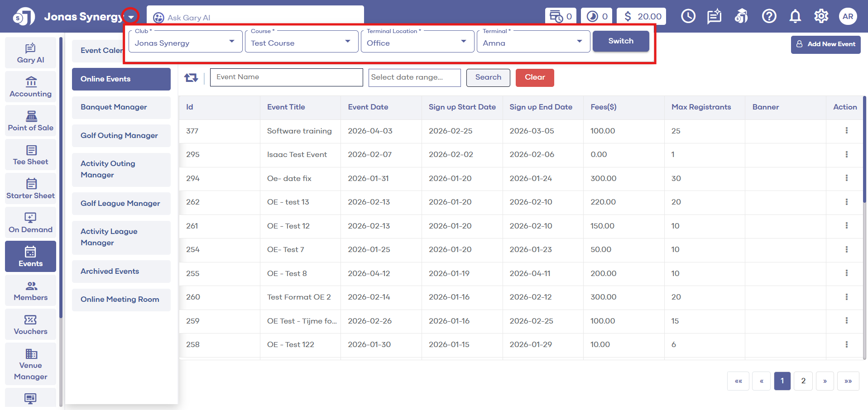Expand the Club dropdown
868x410 pixels.
coord(185,42)
